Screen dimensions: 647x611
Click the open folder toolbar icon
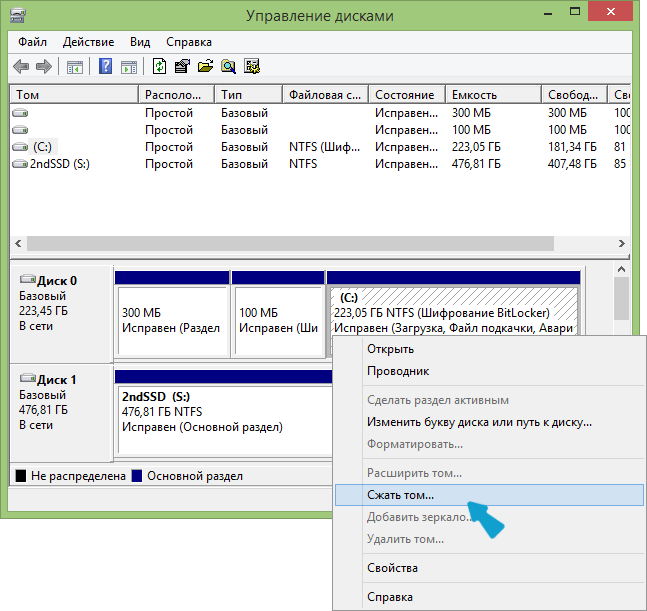click(205, 66)
